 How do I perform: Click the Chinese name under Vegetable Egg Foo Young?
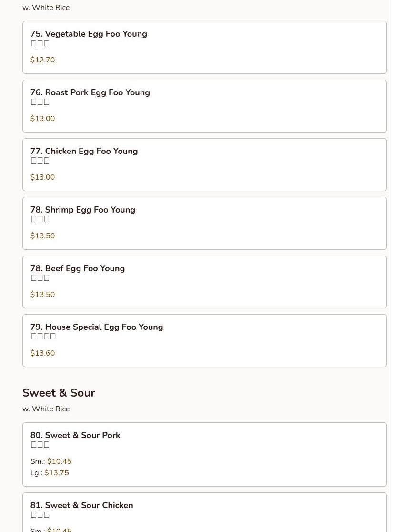pyautogui.click(x=40, y=43)
